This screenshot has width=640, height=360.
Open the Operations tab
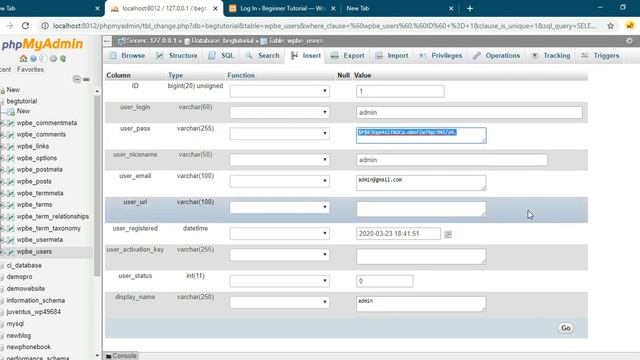click(496, 56)
